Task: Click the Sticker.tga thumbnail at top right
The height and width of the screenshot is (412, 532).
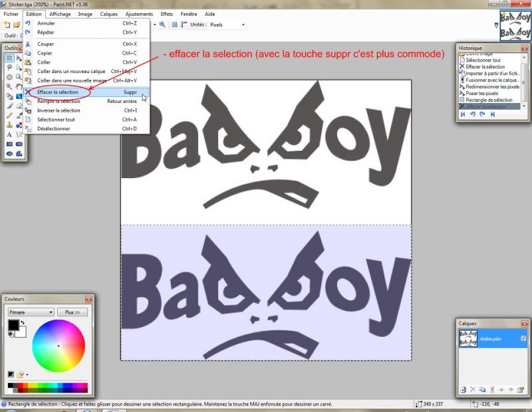Action: tap(515, 25)
